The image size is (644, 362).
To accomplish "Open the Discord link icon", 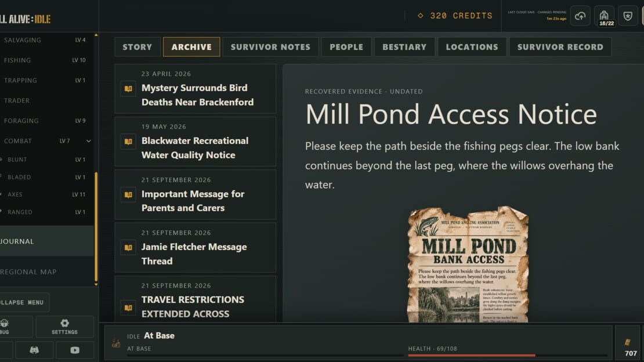I will [x=34, y=350].
